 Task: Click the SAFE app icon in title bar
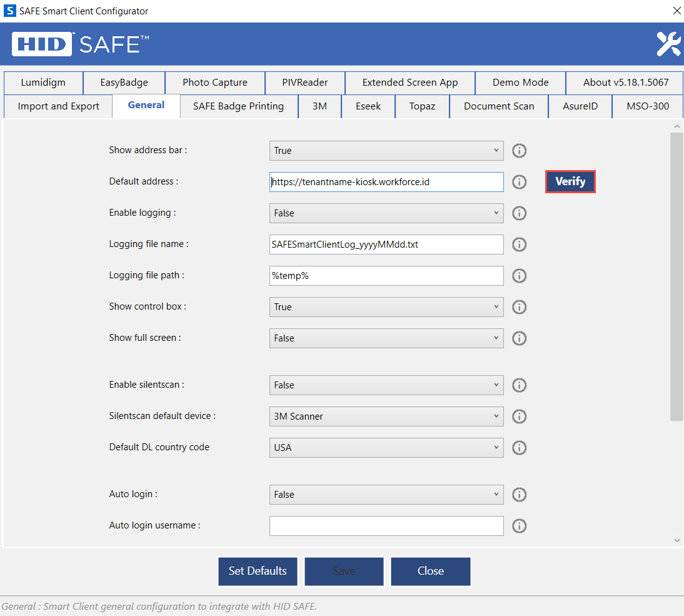(9, 11)
